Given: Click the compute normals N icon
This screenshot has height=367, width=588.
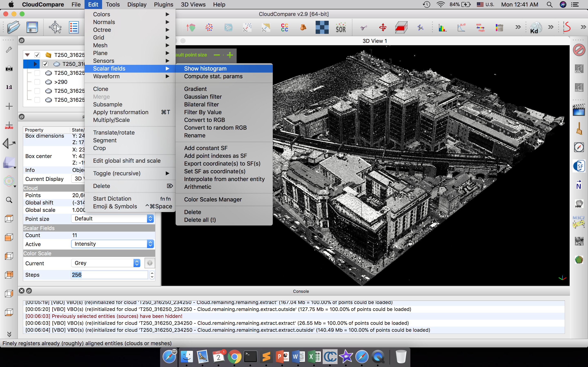Looking at the screenshot, I should [579, 185].
